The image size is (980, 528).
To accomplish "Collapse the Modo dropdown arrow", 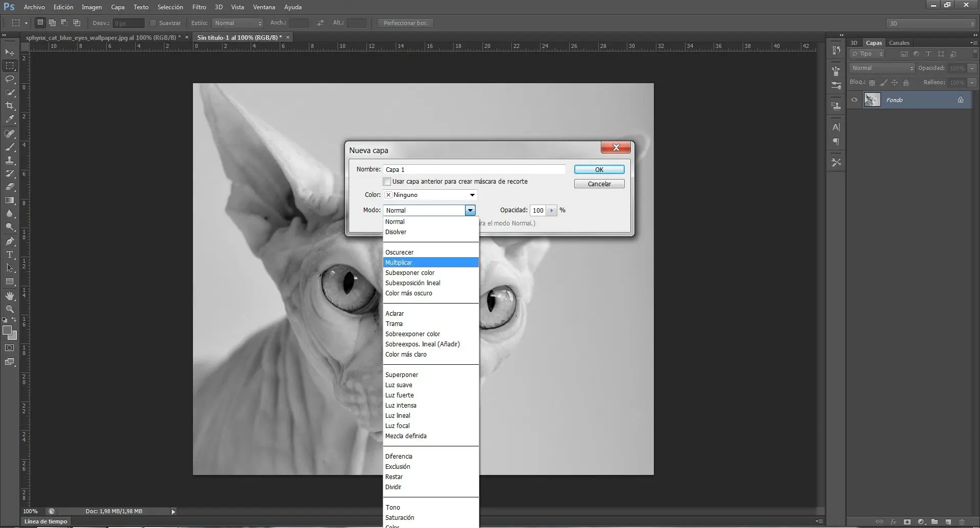I will pyautogui.click(x=470, y=210).
